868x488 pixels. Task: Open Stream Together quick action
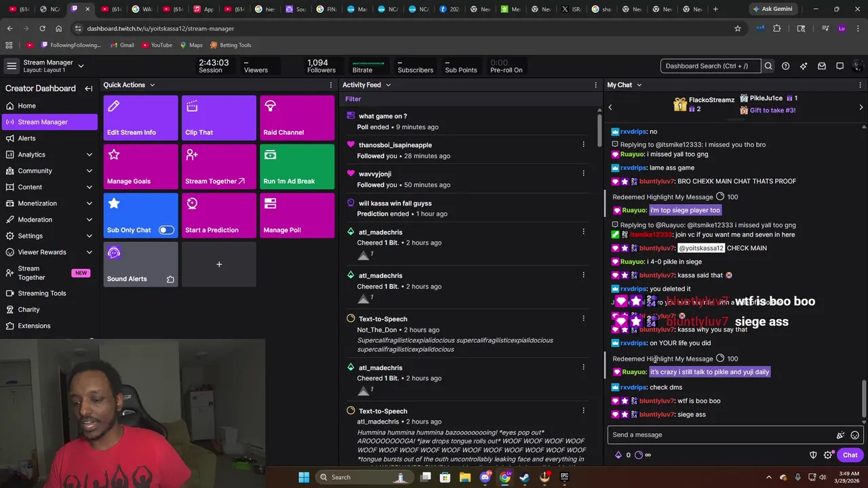[219, 167]
